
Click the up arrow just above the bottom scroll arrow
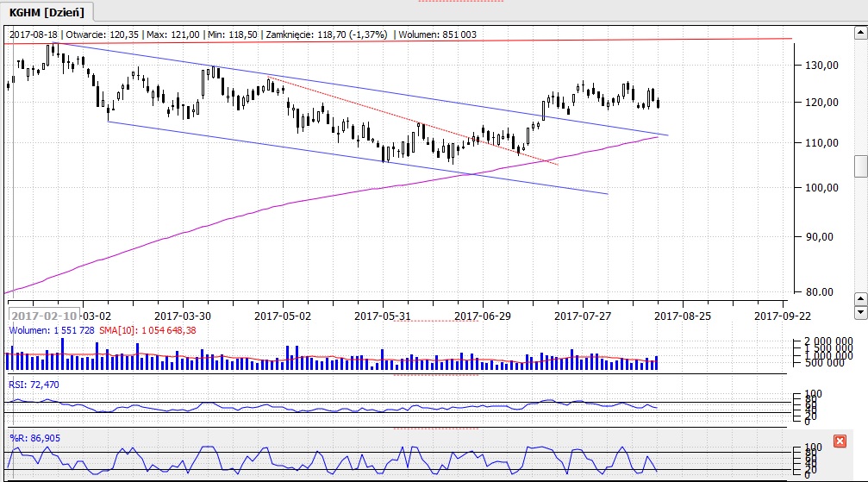pyautogui.click(x=859, y=297)
